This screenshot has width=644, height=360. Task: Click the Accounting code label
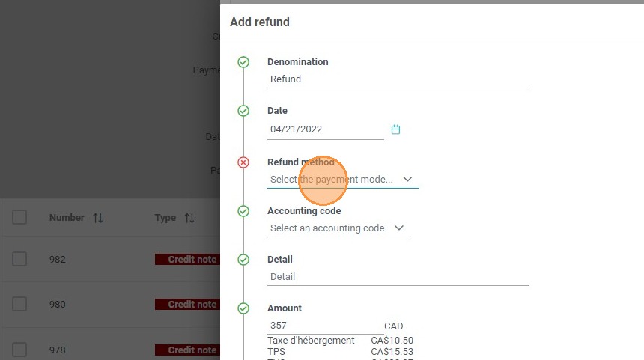tap(304, 211)
